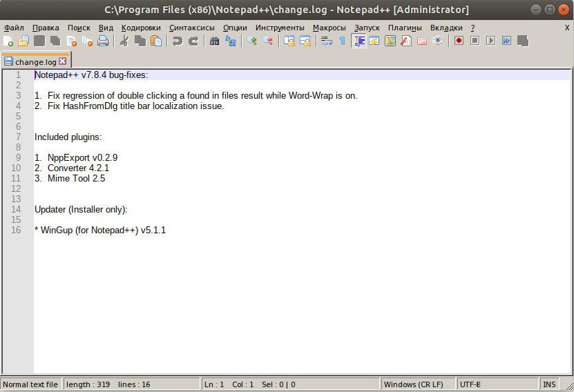Screen dimensions: 574x392
Task: Click the Stop recording square icon
Action: (475, 41)
